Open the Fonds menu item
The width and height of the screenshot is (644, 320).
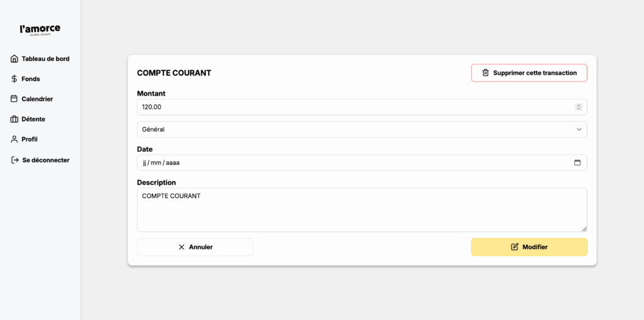point(30,79)
